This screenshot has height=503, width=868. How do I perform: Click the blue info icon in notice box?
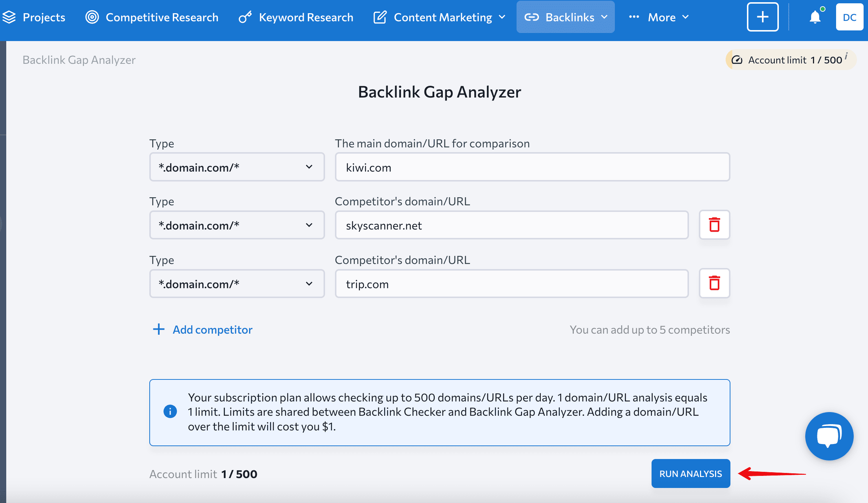click(170, 411)
